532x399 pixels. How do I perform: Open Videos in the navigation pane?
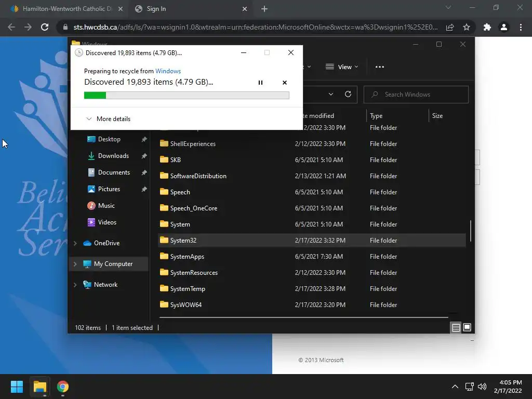click(107, 222)
